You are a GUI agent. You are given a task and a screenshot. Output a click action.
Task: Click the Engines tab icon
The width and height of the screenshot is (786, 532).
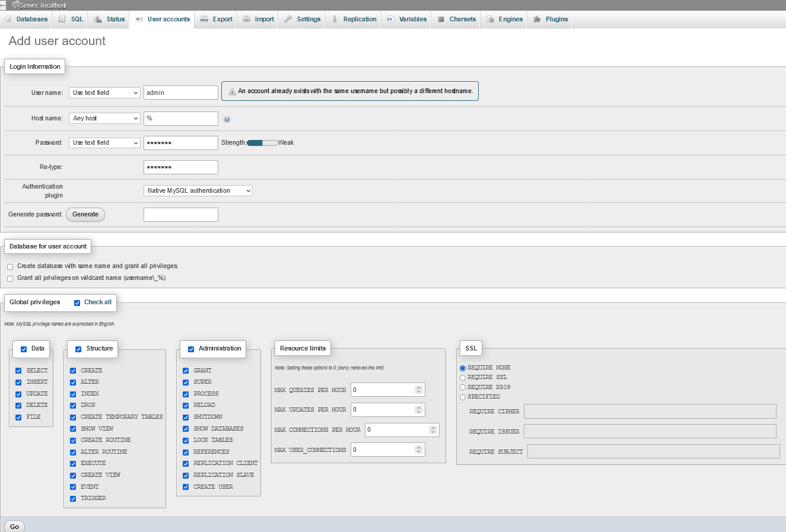(x=490, y=20)
